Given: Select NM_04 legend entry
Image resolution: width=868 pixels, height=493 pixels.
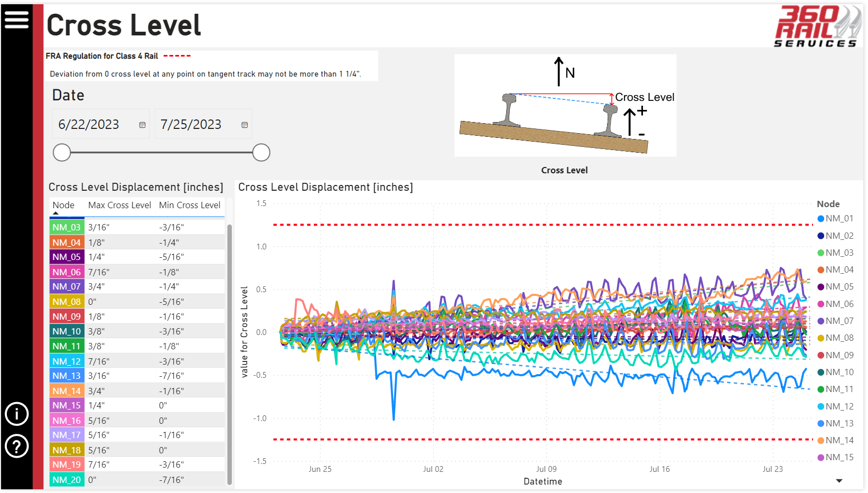Looking at the screenshot, I should click(835, 269).
